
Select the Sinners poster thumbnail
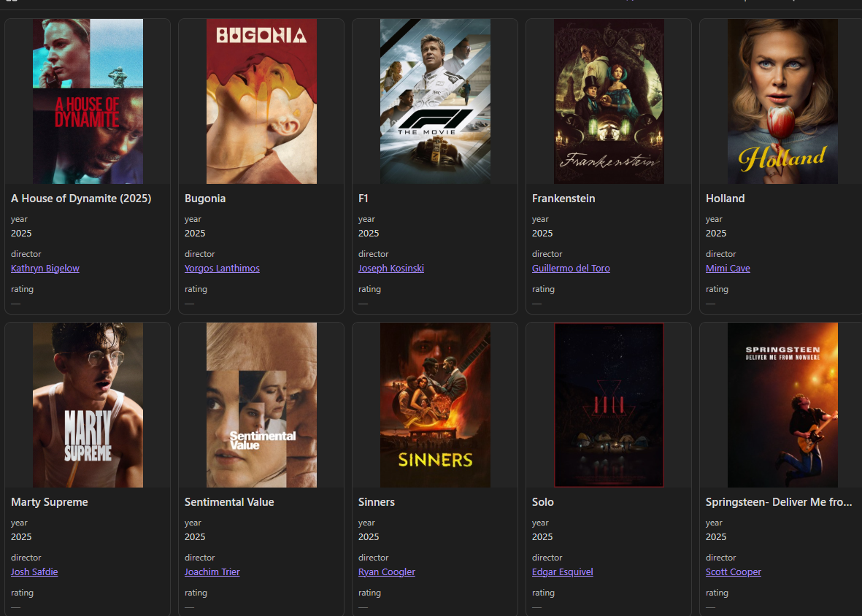(x=434, y=405)
